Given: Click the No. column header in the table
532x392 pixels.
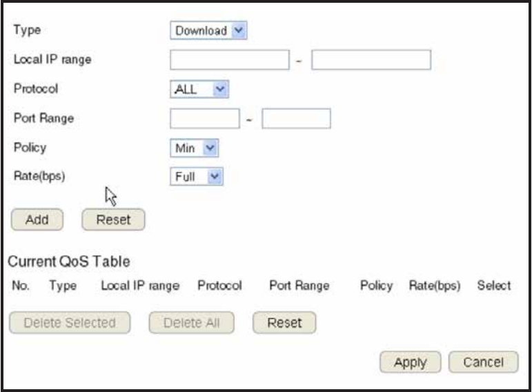Looking at the screenshot, I should (x=20, y=285).
